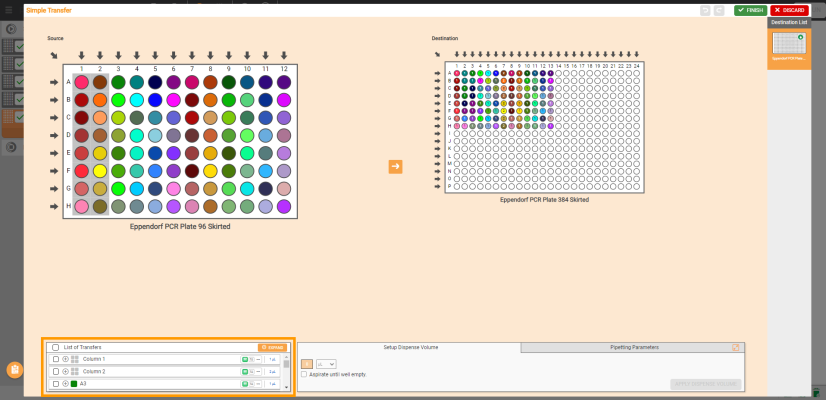Switch to Setup Dispense Volume tab
This screenshot has height=400, width=826.
tap(410, 347)
